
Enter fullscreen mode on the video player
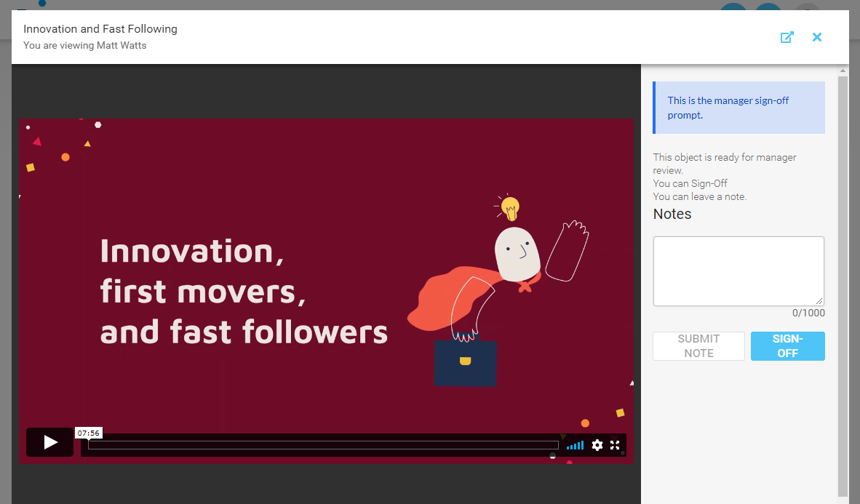click(615, 445)
